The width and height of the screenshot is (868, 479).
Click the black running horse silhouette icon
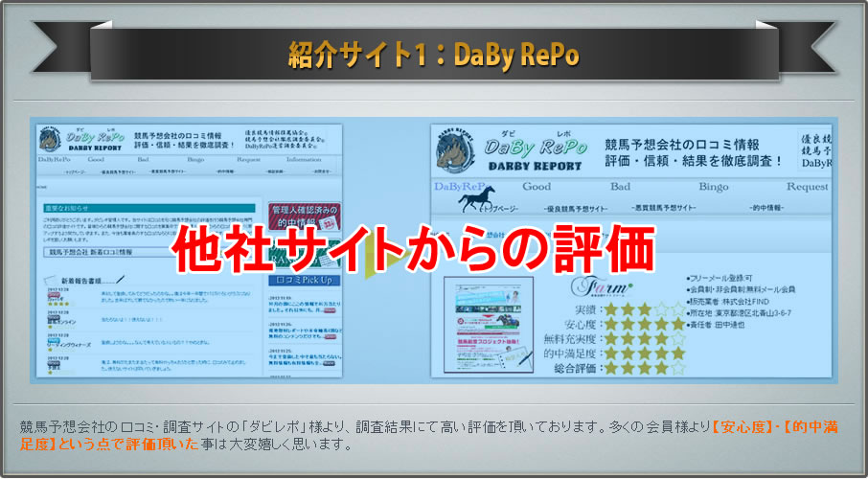pos(476,199)
